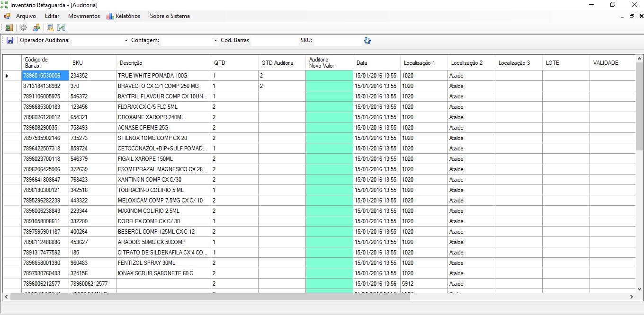Image resolution: width=644 pixels, height=315 pixels.
Task: Open the Relatórios menu
Action: (124, 16)
